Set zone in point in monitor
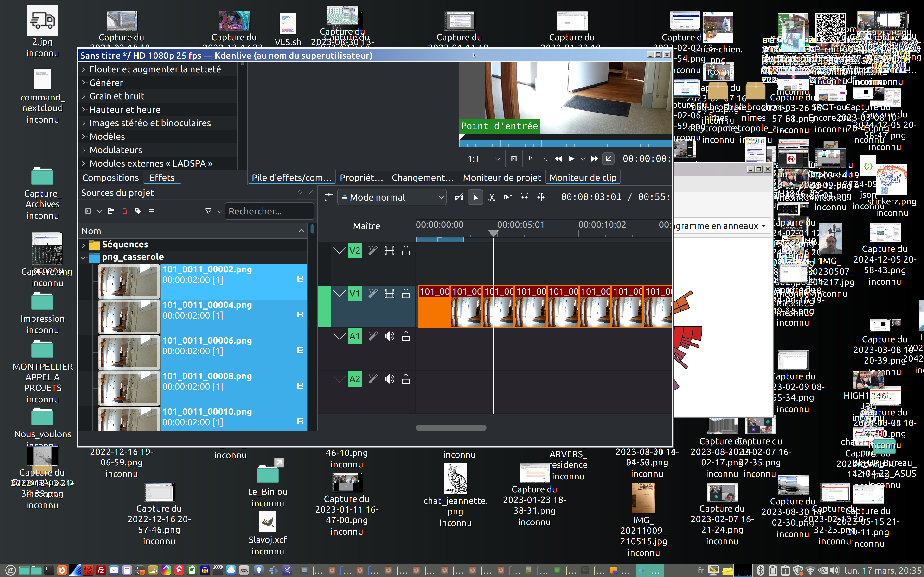Viewport: 924px width, 577px height. click(x=531, y=159)
